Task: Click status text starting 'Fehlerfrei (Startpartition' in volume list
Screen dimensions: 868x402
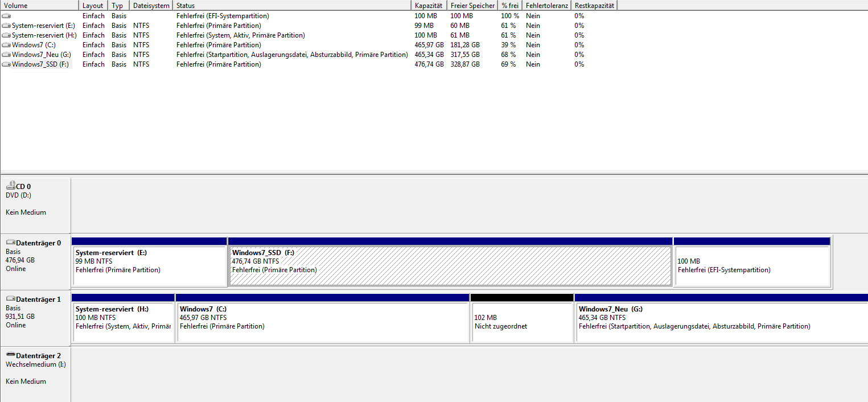Action: (292, 55)
